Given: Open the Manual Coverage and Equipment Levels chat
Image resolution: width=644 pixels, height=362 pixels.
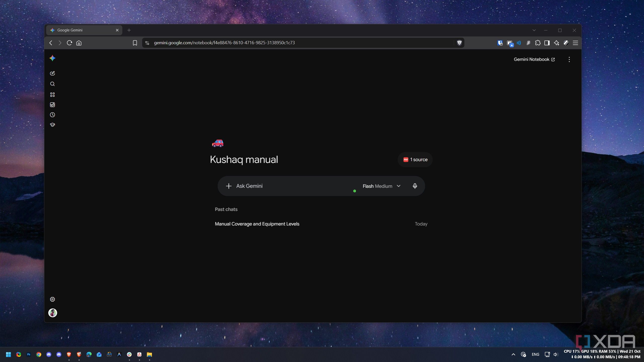Looking at the screenshot, I should 321,224.
